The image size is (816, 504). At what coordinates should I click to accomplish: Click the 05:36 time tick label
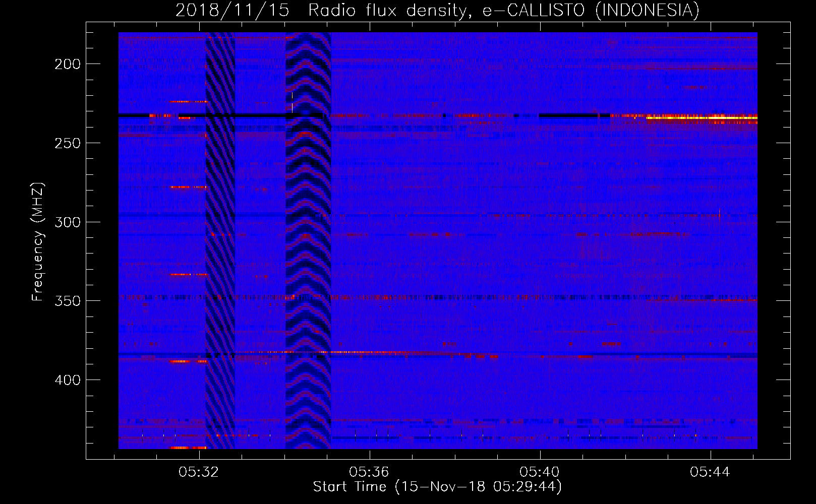[370, 472]
